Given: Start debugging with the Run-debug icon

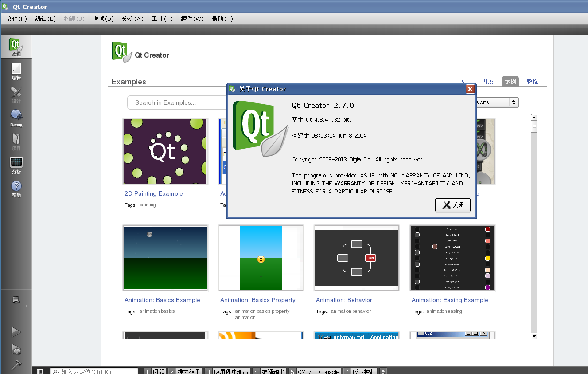Looking at the screenshot, I should (16, 349).
